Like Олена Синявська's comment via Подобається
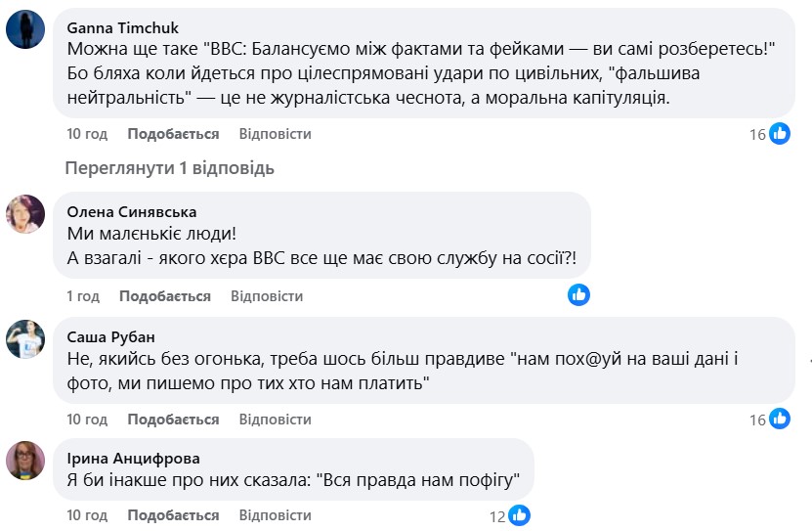Screen dimensions: 812x531 coord(165,295)
